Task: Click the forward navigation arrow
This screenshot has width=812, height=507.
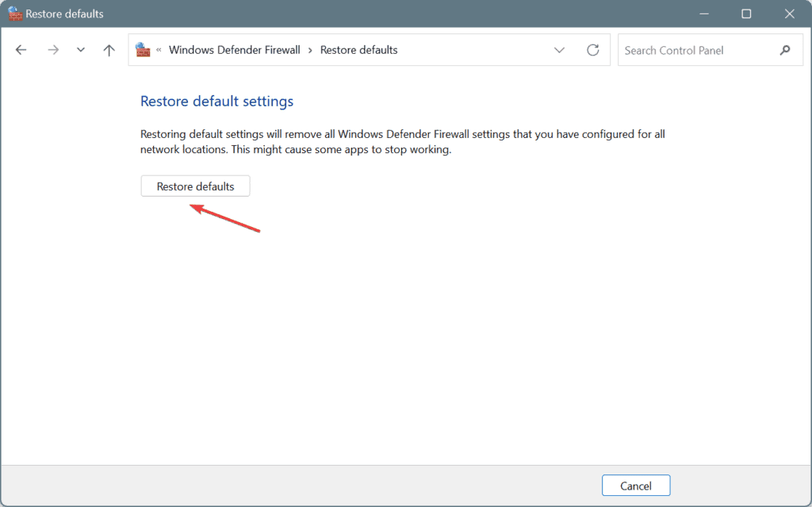Action: click(x=53, y=50)
